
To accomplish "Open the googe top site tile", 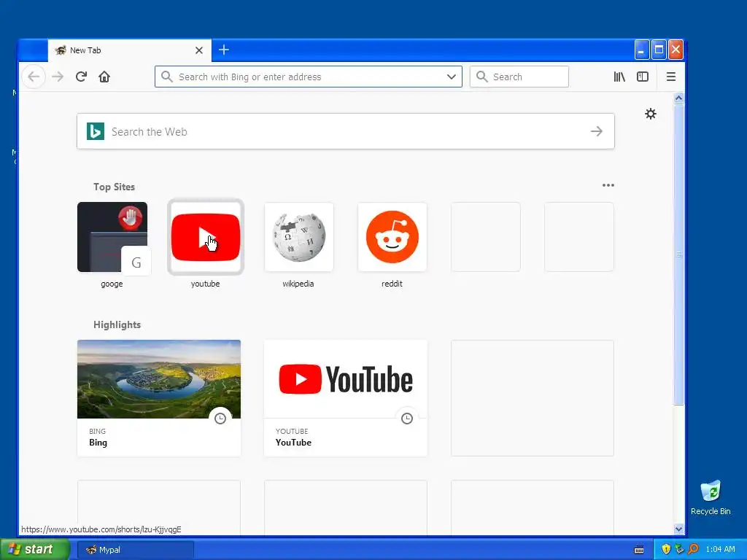I will pyautogui.click(x=112, y=237).
